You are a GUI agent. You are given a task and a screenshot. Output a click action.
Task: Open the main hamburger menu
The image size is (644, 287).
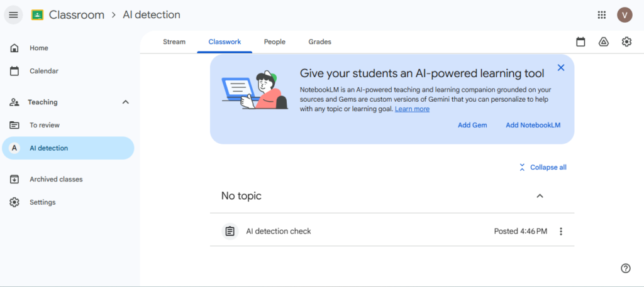14,15
